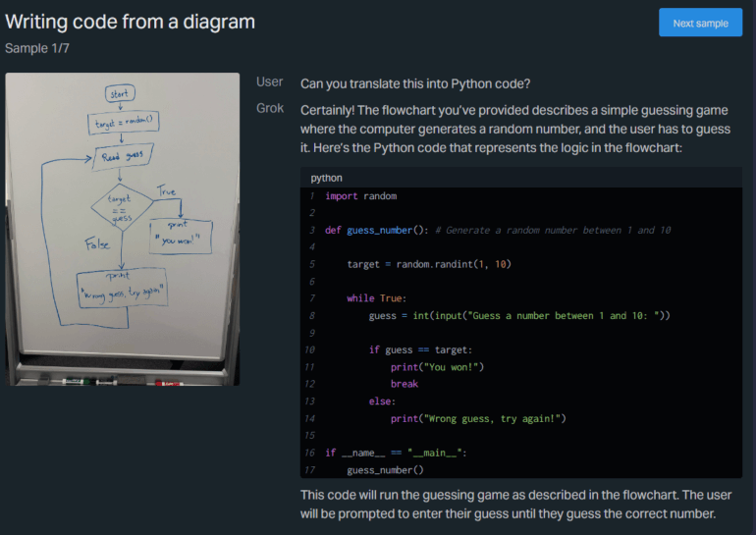Click the 'Grok' speaker label

click(x=269, y=107)
